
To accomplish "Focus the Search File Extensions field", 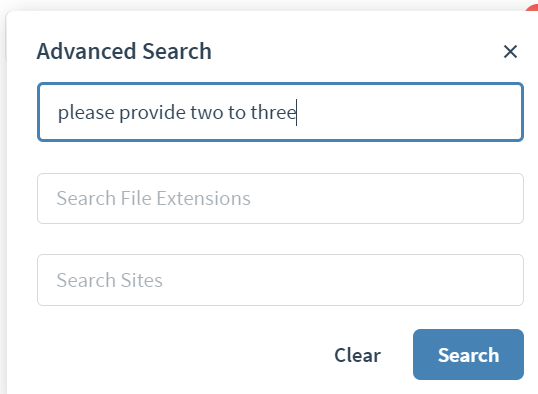I will 280,198.
